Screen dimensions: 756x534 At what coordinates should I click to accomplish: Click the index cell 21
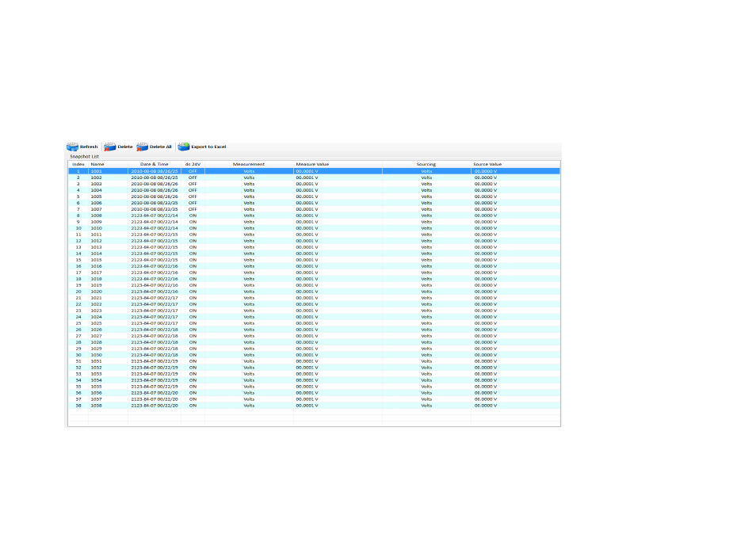[78, 298]
